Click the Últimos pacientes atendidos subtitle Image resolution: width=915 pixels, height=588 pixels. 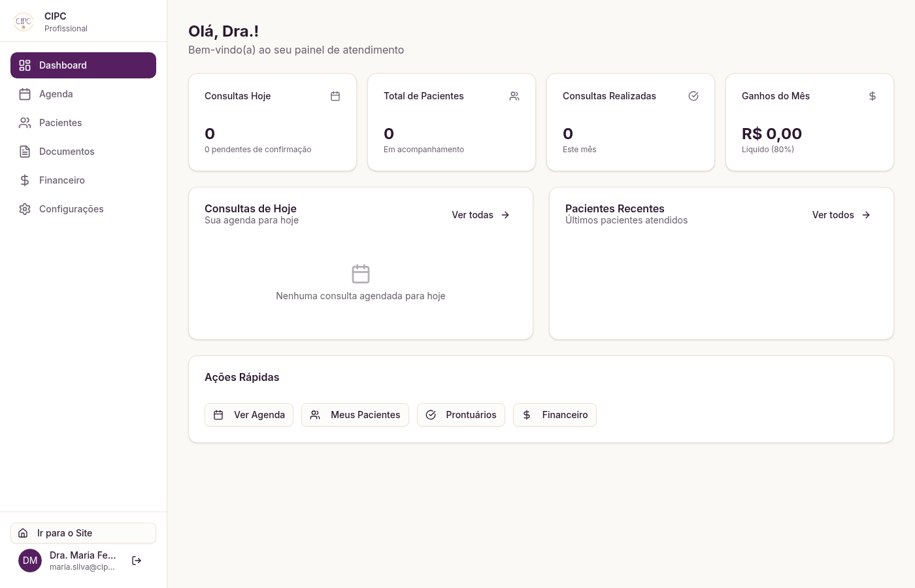[x=627, y=220]
